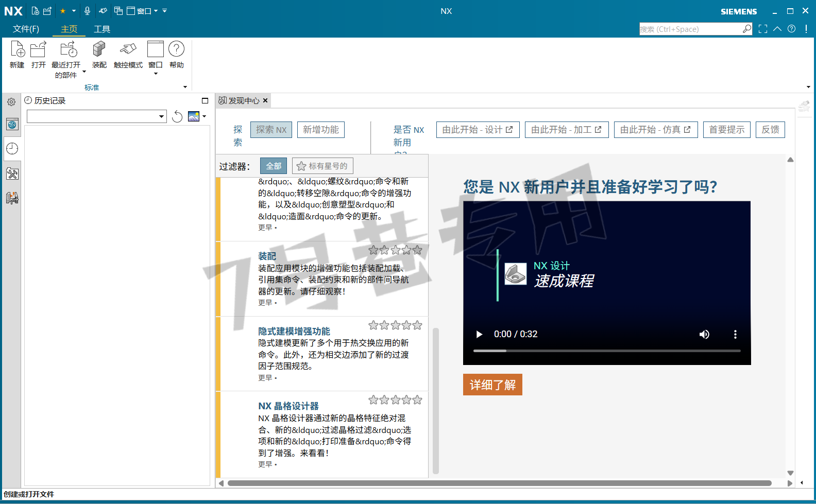Click the microphone voice command icon

pyautogui.click(x=87, y=11)
